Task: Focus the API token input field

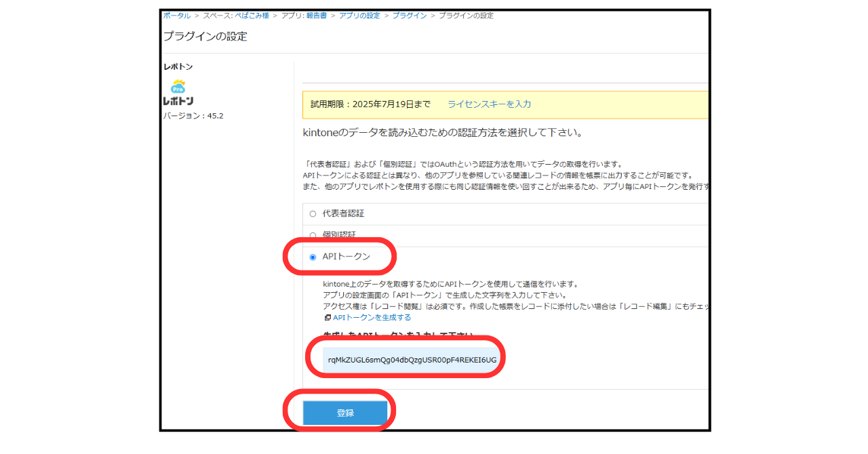Action: pos(412,359)
